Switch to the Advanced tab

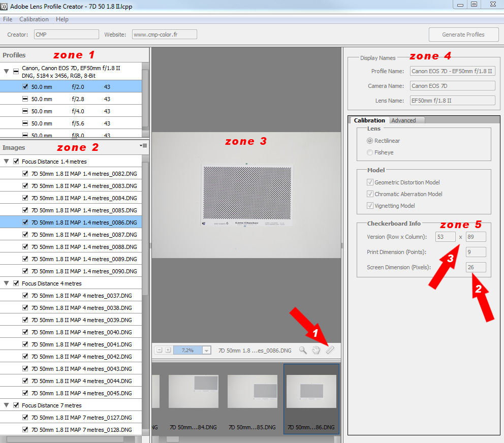(x=403, y=120)
